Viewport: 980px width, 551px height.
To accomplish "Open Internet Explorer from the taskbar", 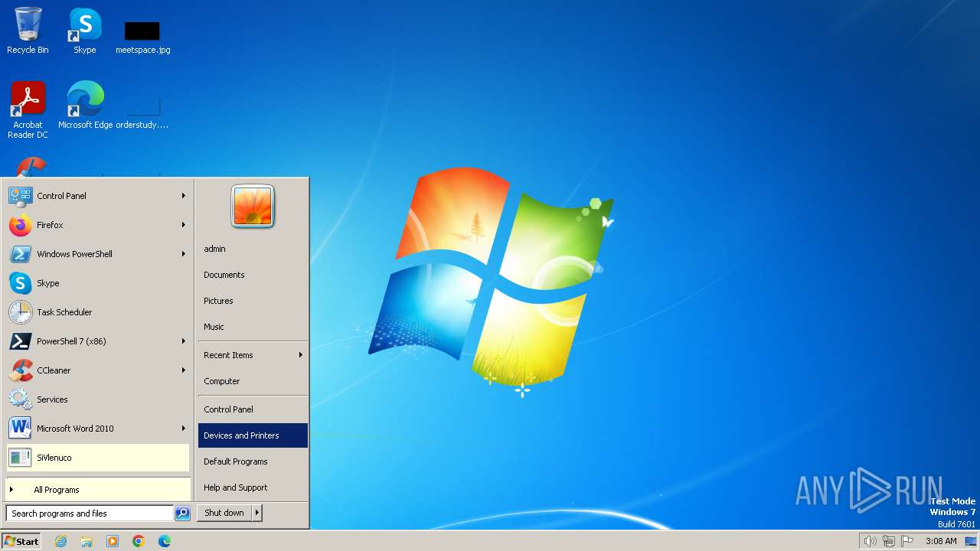I will (60, 541).
